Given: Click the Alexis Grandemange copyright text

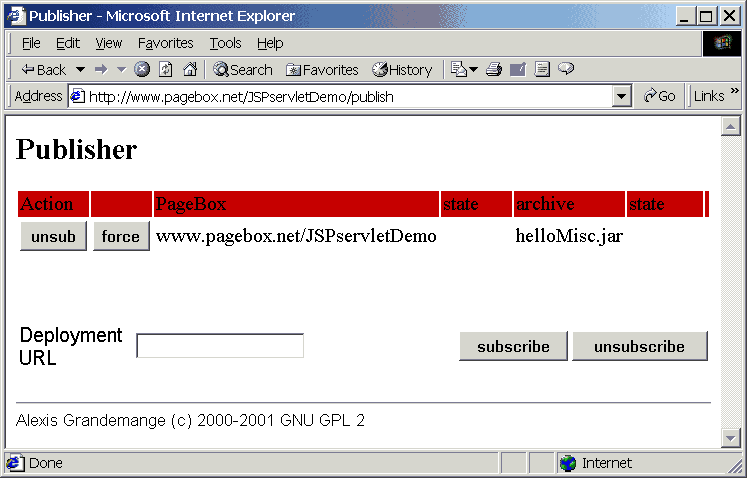Looking at the screenshot, I should 190,420.
